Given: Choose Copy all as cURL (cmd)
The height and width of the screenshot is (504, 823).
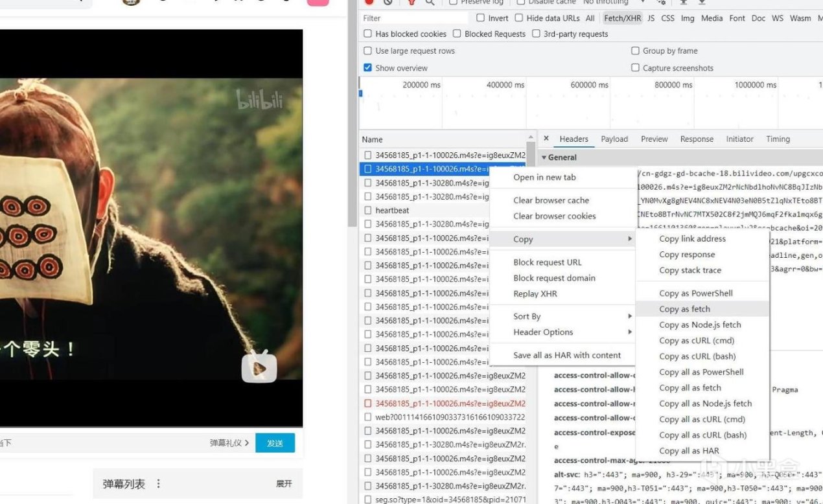Looking at the screenshot, I should coord(702,419).
